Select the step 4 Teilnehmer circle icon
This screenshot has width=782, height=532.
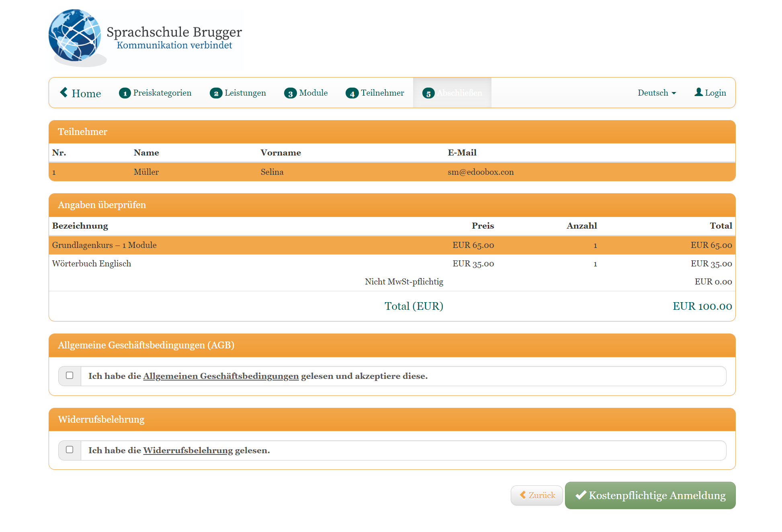[x=352, y=93]
